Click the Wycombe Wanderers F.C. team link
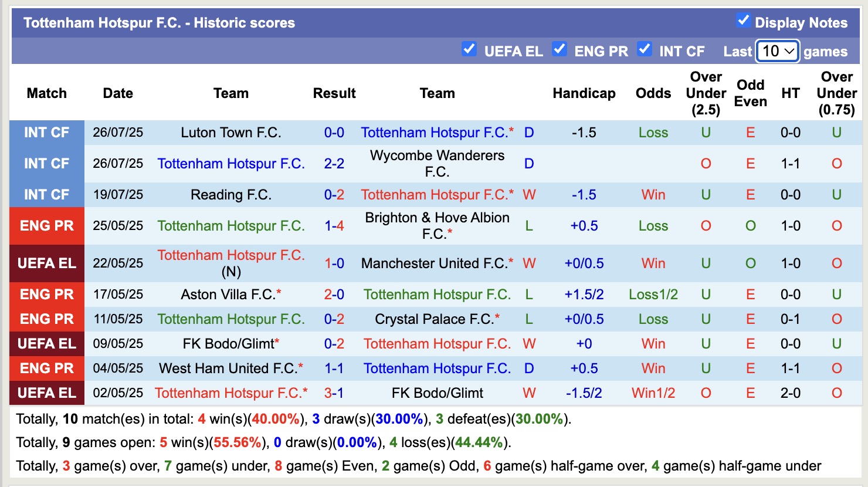 click(x=437, y=164)
